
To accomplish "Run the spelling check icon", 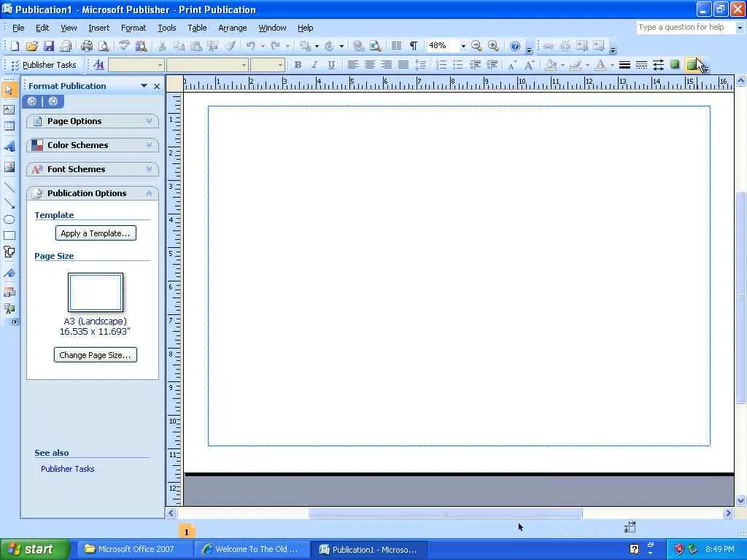I will (x=124, y=46).
